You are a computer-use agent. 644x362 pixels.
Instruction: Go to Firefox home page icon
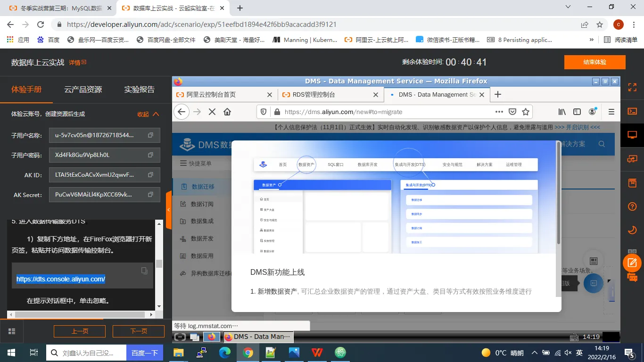coord(227,112)
